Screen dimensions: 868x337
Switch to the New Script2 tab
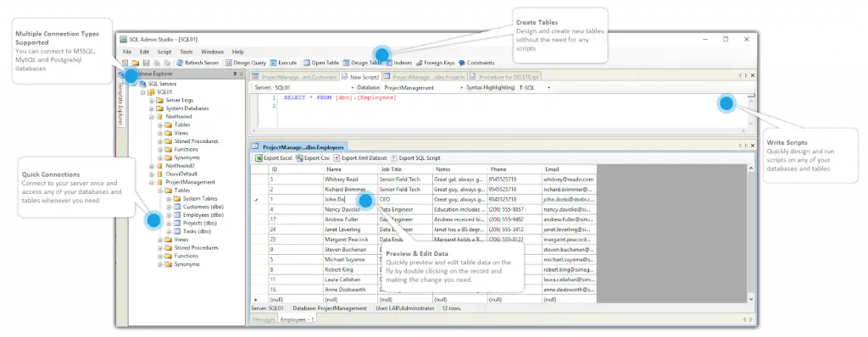(360, 77)
